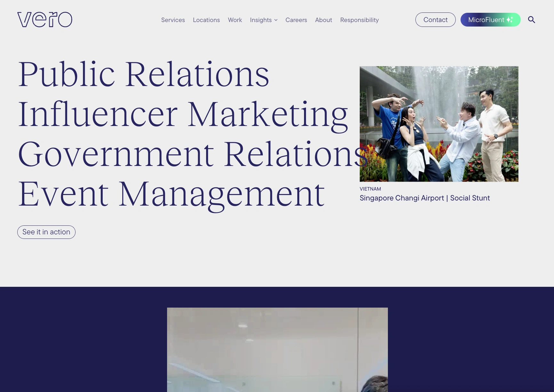Open Singapore Changi Airport Social Stunt link
This screenshot has width=554, height=392.
(x=425, y=198)
